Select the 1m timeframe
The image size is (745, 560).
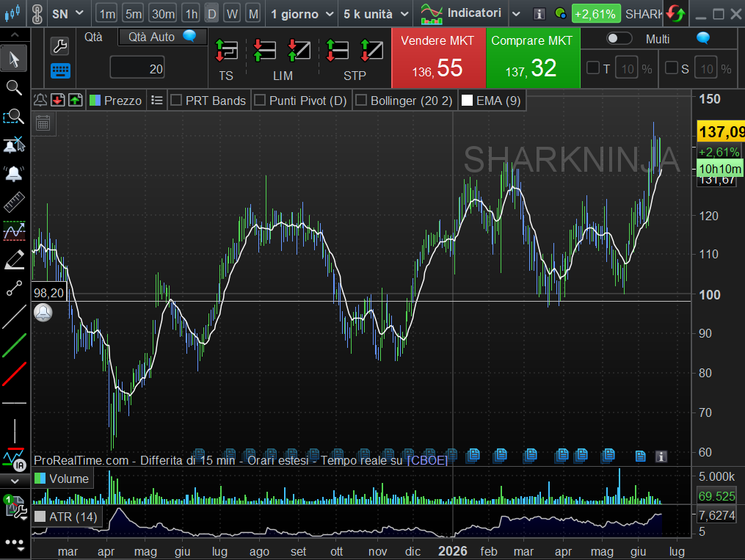click(107, 14)
